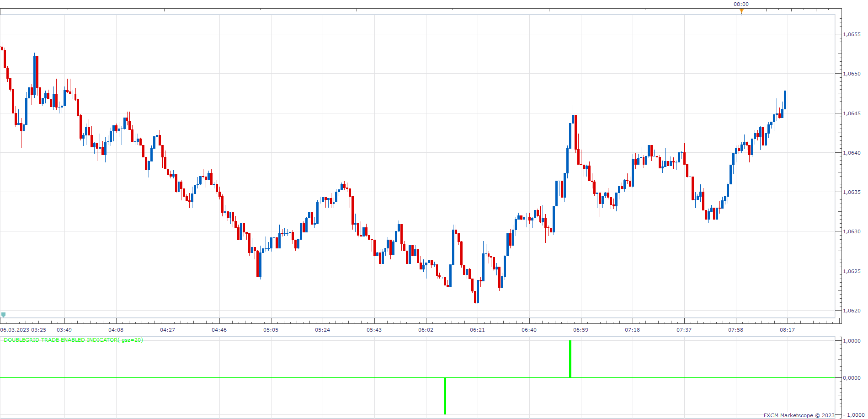Click the 03:49 time axis label
Screen dimensions: 868x419
pos(64,330)
